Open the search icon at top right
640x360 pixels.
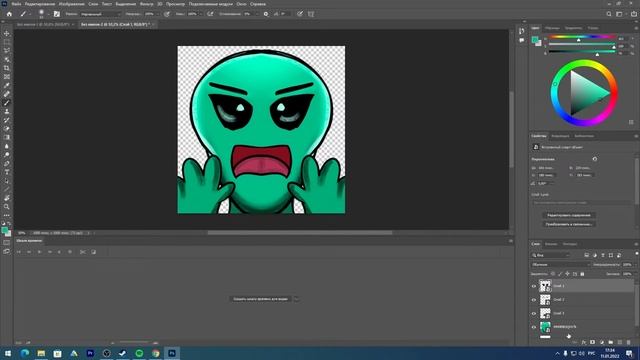[x=609, y=14]
